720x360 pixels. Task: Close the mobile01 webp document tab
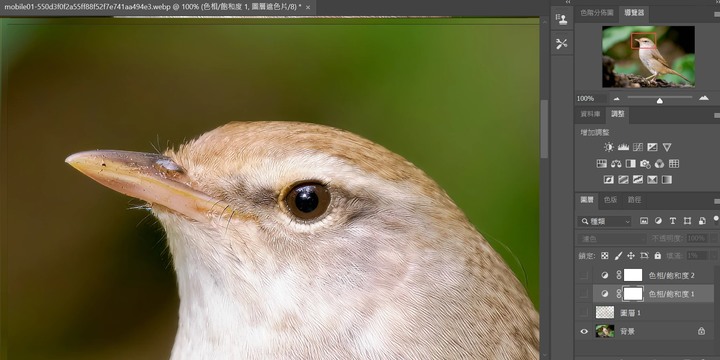click(x=308, y=7)
